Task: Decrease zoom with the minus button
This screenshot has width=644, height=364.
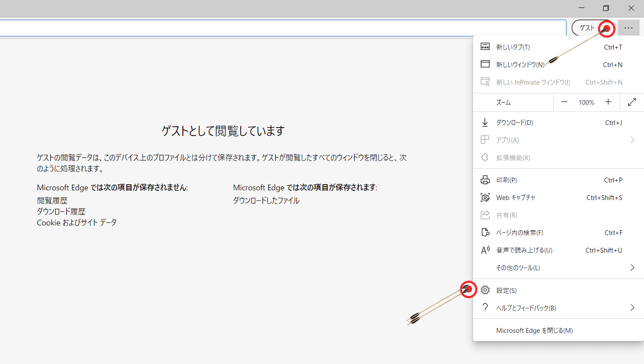Action: pos(564,102)
